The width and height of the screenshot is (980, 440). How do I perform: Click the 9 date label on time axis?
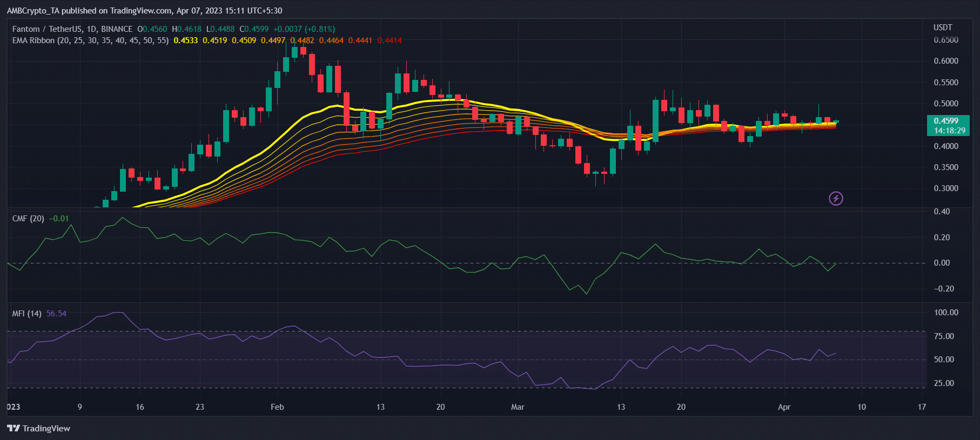coord(79,407)
